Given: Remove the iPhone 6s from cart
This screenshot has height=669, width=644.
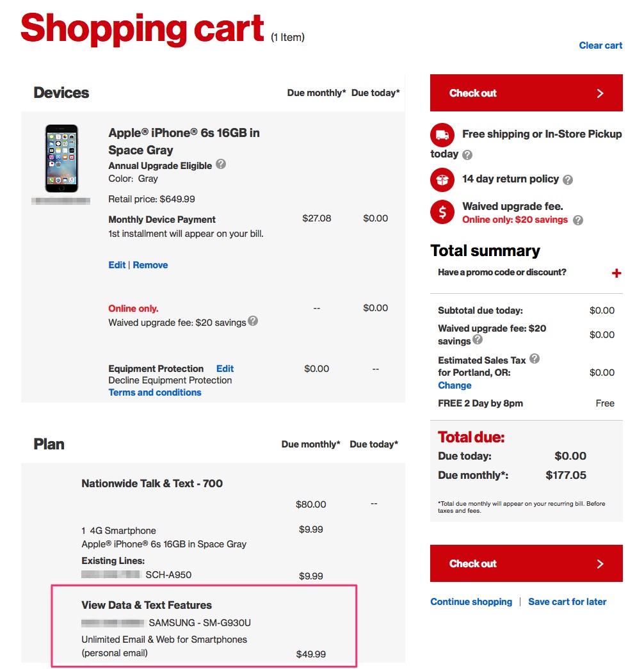Looking at the screenshot, I should point(150,265).
